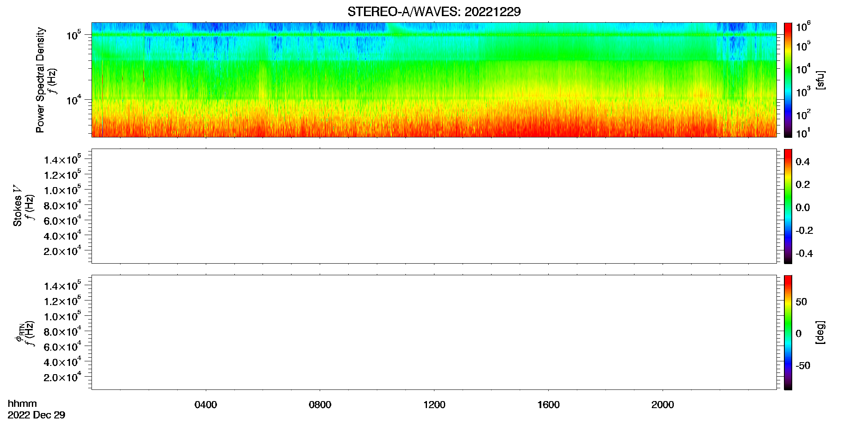
Task: Click the [deg] unit label
Action: point(820,332)
